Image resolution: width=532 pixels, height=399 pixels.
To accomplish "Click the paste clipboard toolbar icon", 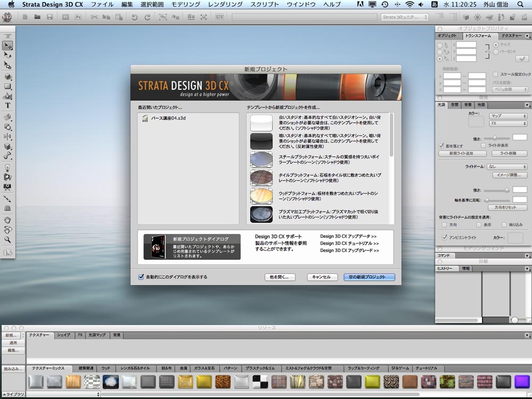I will [119, 16].
